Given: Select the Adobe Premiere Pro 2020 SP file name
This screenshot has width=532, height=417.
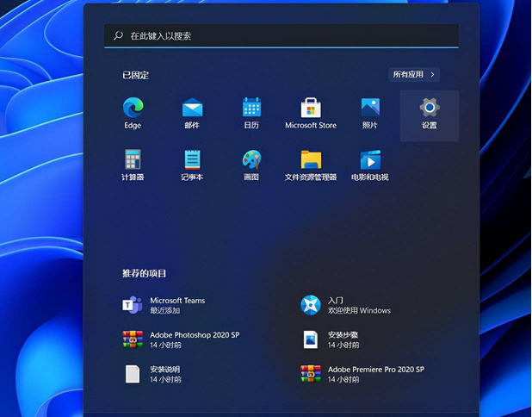Looking at the screenshot, I should (376, 369).
